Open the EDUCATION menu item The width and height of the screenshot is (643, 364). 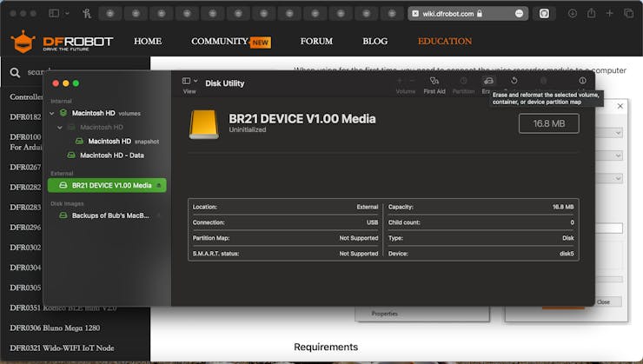click(x=445, y=42)
